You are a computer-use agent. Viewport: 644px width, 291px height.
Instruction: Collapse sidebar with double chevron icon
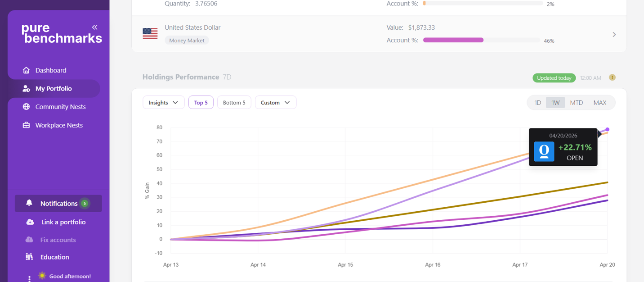click(x=94, y=27)
